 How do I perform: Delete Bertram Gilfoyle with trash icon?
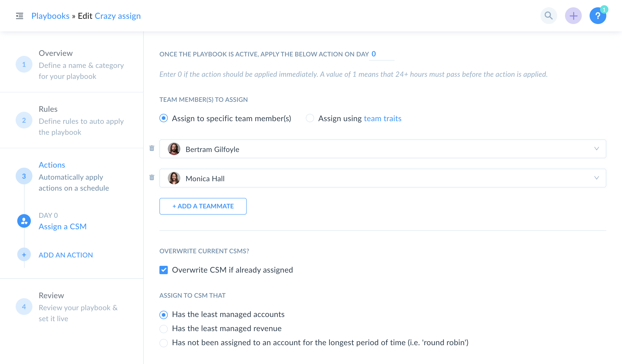point(152,148)
